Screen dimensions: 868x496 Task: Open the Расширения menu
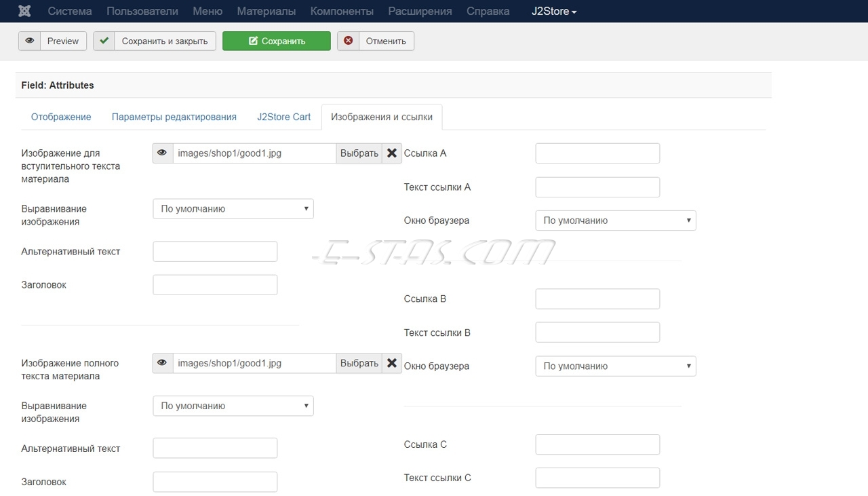(x=420, y=11)
